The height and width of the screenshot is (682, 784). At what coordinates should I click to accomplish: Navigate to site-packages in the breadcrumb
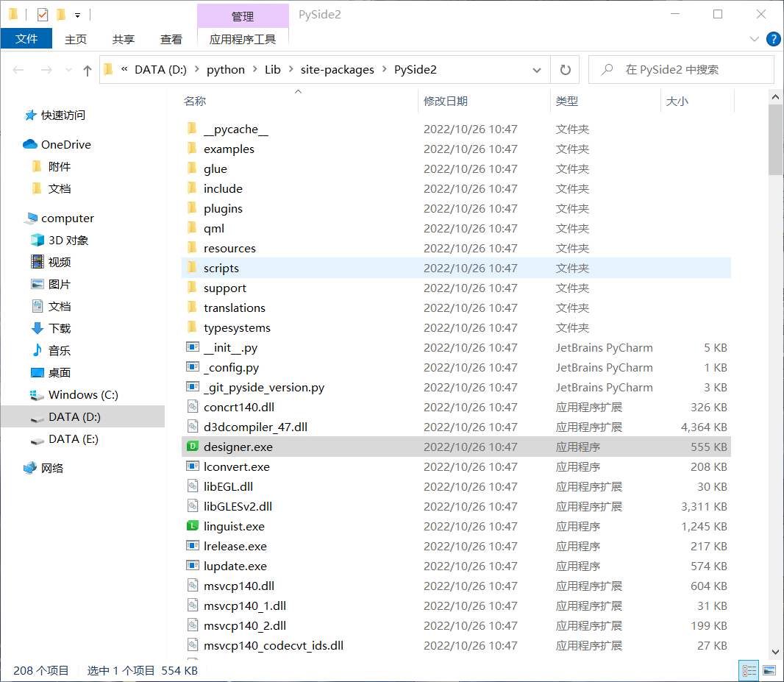(337, 70)
